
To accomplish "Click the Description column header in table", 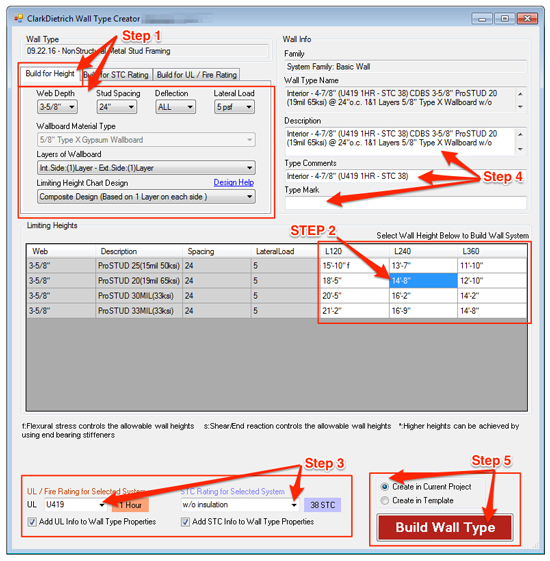I will (x=139, y=252).
